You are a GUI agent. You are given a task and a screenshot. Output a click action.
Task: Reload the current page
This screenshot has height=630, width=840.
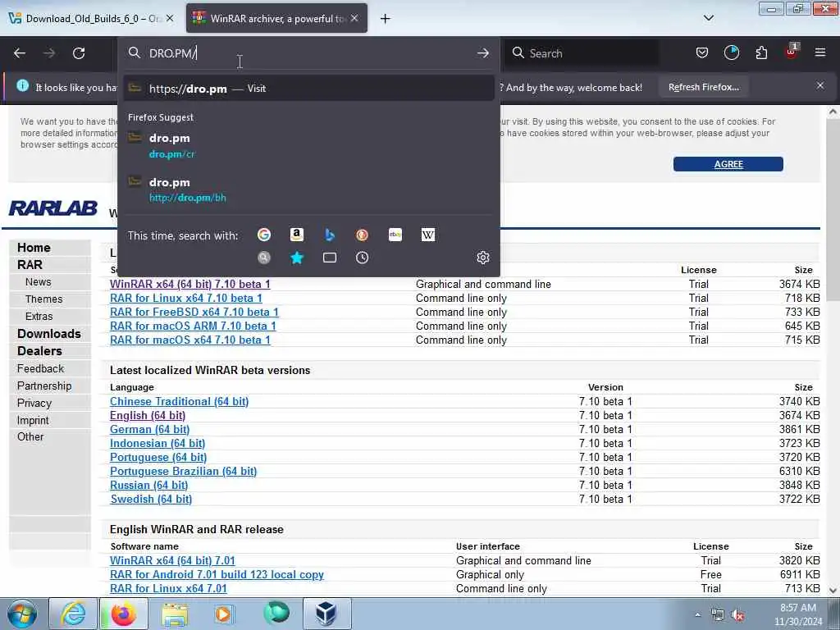tap(79, 53)
